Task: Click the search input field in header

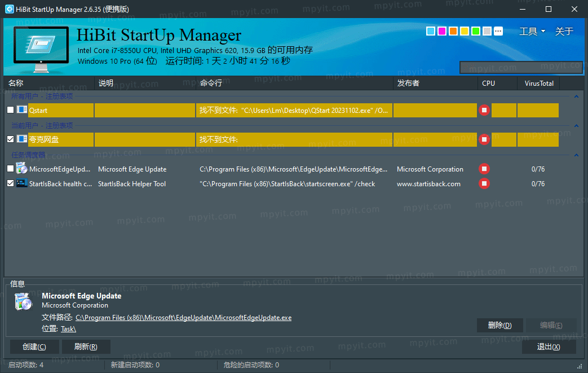Action: click(521, 68)
